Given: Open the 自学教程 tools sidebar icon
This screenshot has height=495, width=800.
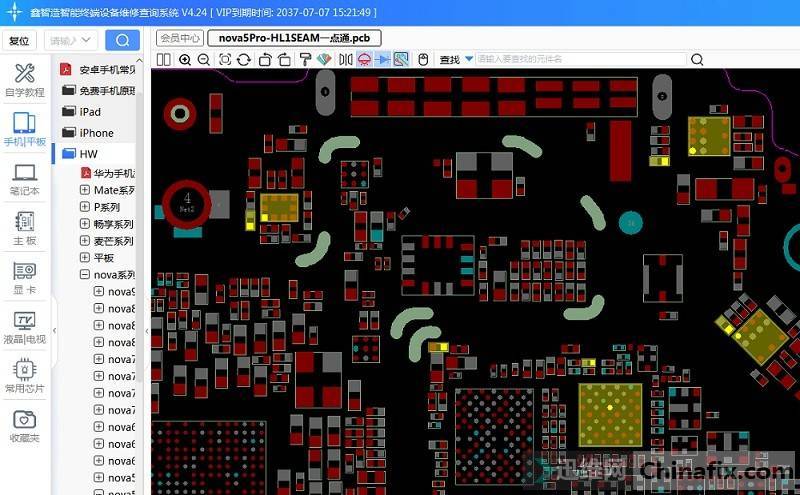Looking at the screenshot, I should tap(25, 80).
